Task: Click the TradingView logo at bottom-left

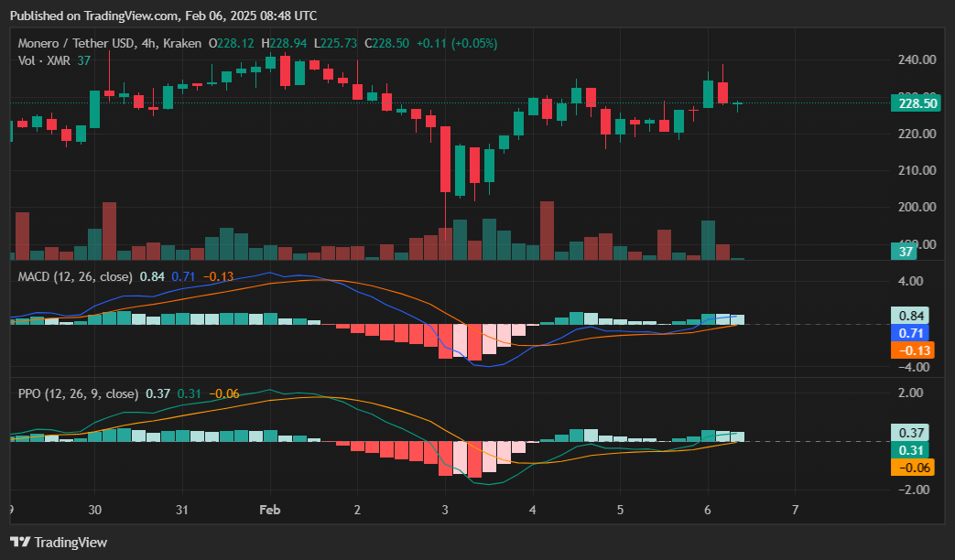Action: pos(59,543)
